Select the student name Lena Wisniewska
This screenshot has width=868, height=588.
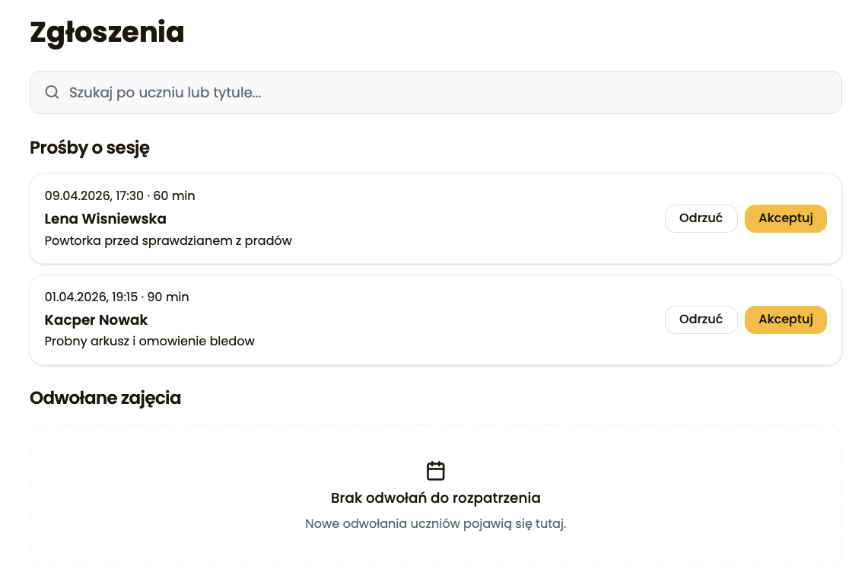pos(105,219)
